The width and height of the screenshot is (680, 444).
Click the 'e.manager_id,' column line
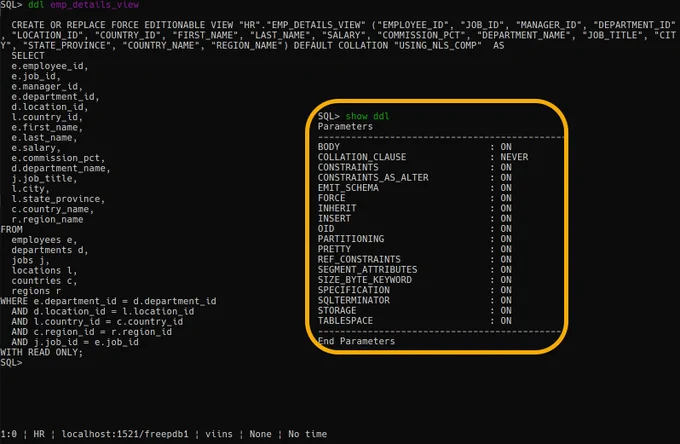click(47, 87)
